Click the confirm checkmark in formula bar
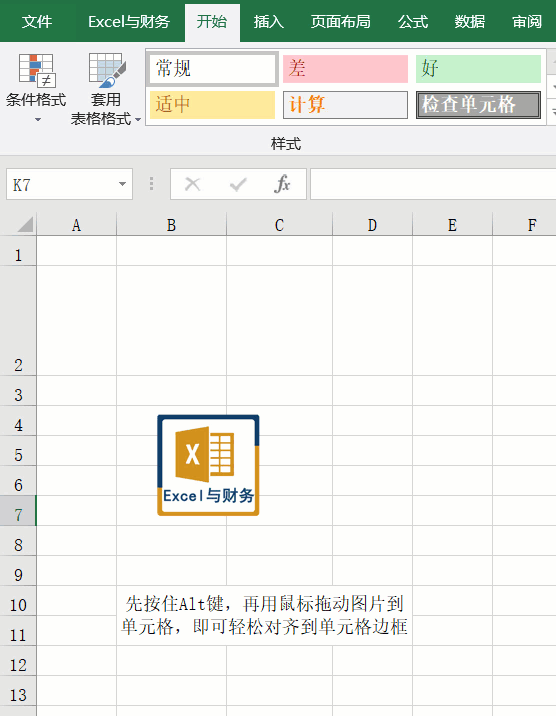This screenshot has width=556, height=716. pyautogui.click(x=237, y=184)
